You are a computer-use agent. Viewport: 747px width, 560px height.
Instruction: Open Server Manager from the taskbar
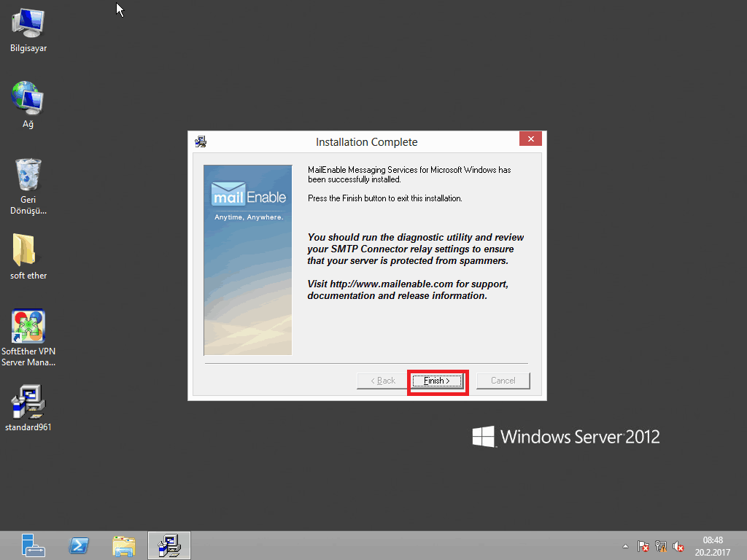pyautogui.click(x=33, y=545)
